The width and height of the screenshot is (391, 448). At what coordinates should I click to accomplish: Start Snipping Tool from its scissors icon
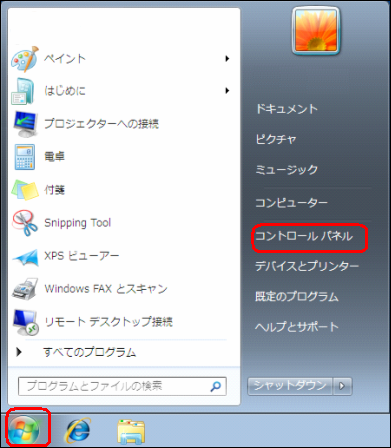tap(25, 223)
